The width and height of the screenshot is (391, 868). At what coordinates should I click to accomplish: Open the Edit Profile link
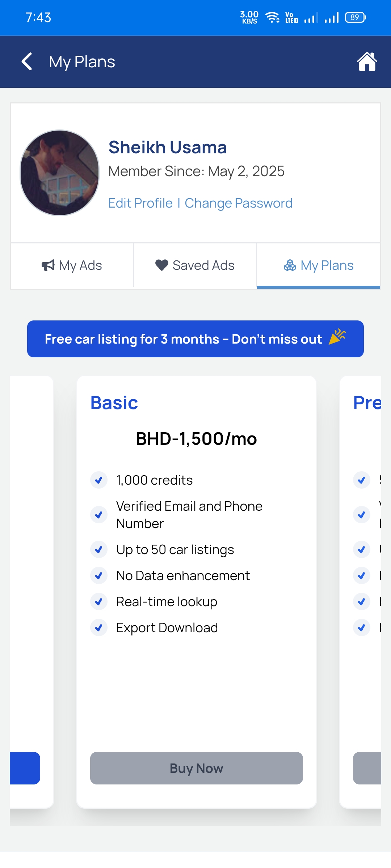tap(140, 203)
